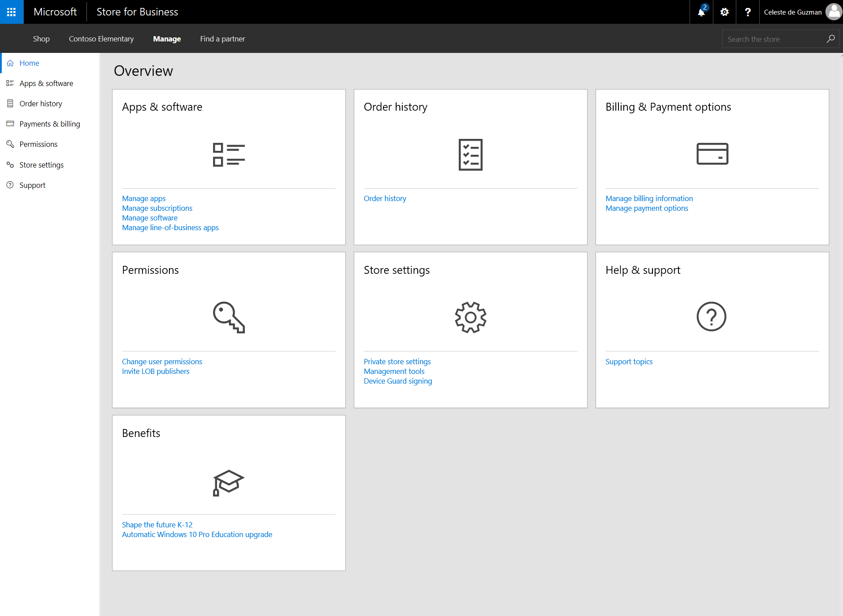This screenshot has width=843, height=616.
Task: Open the Order history tile link
Action: pyautogui.click(x=385, y=198)
